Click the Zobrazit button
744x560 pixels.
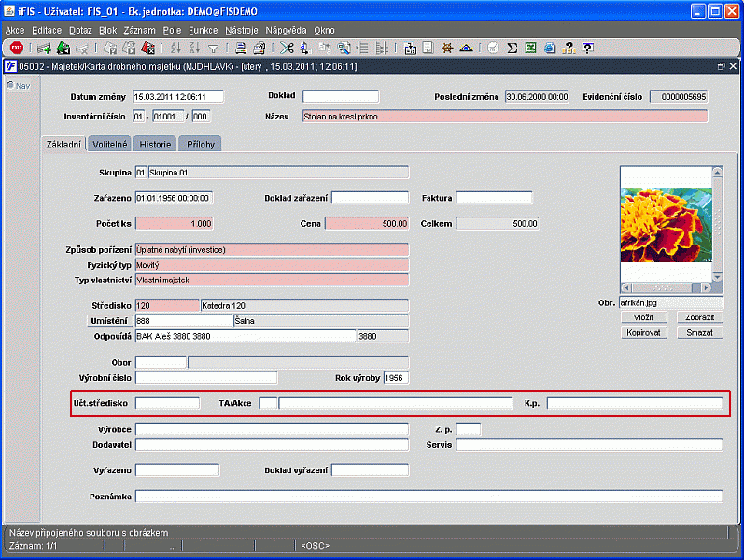(699, 317)
